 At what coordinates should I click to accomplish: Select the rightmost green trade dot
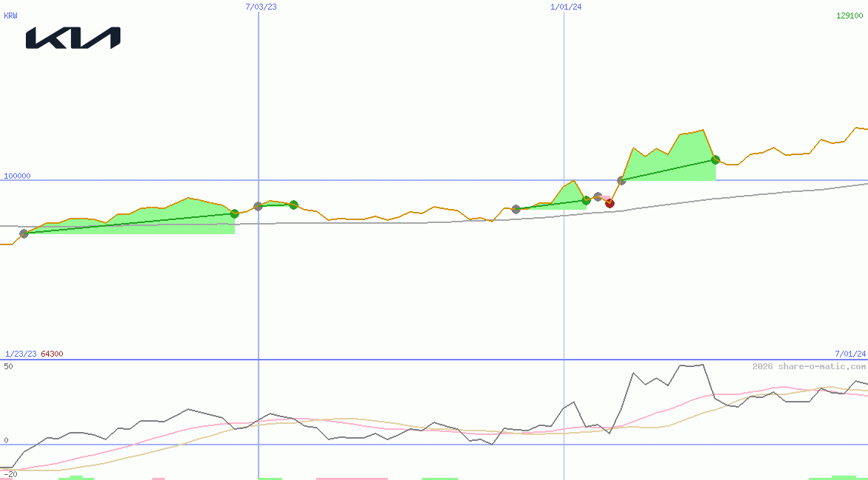point(714,159)
